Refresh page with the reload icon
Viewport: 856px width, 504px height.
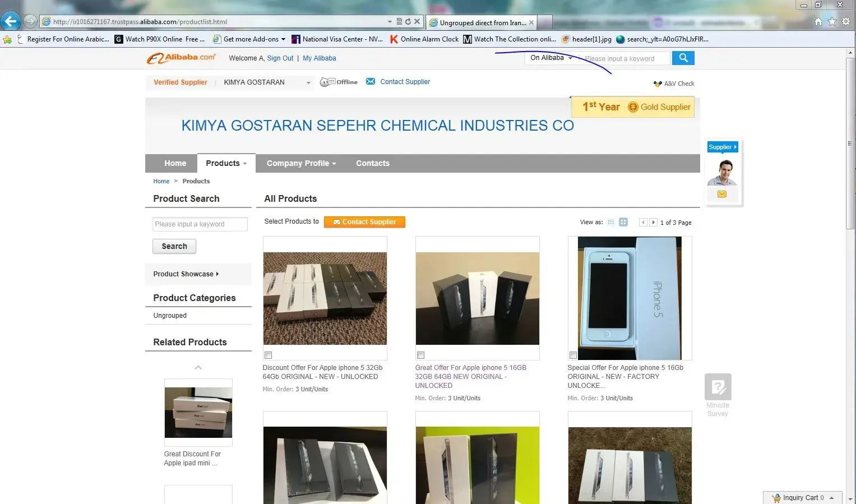click(x=408, y=21)
